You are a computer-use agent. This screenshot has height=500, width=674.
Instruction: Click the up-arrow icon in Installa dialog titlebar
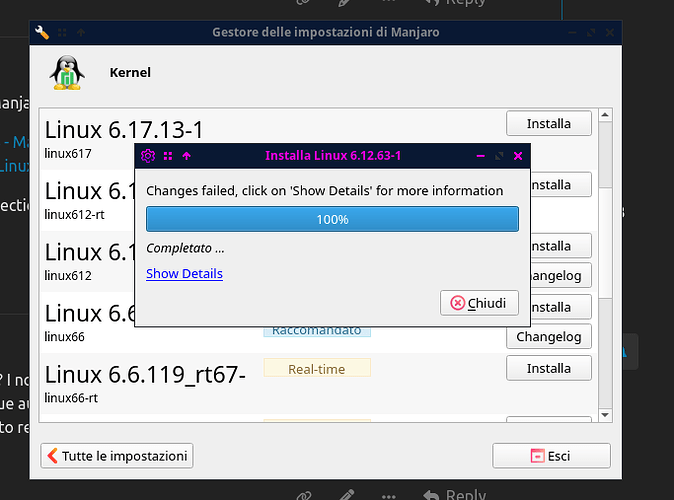[186, 156]
